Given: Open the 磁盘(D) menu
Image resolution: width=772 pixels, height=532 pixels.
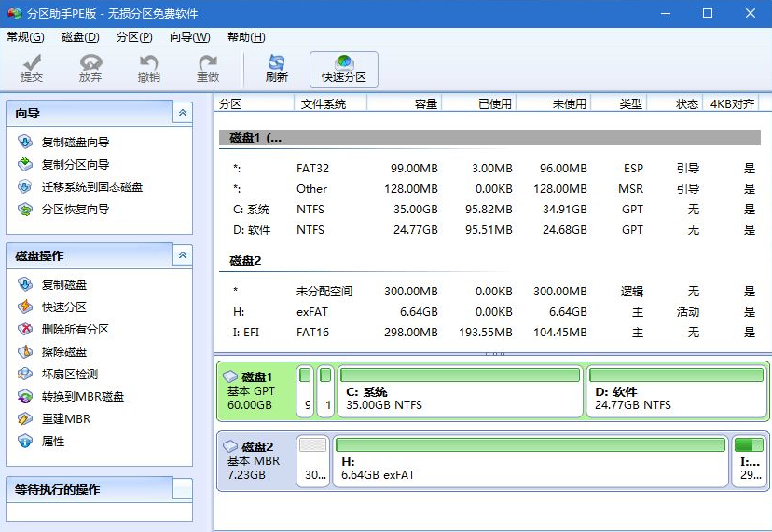Looking at the screenshot, I should [x=80, y=37].
